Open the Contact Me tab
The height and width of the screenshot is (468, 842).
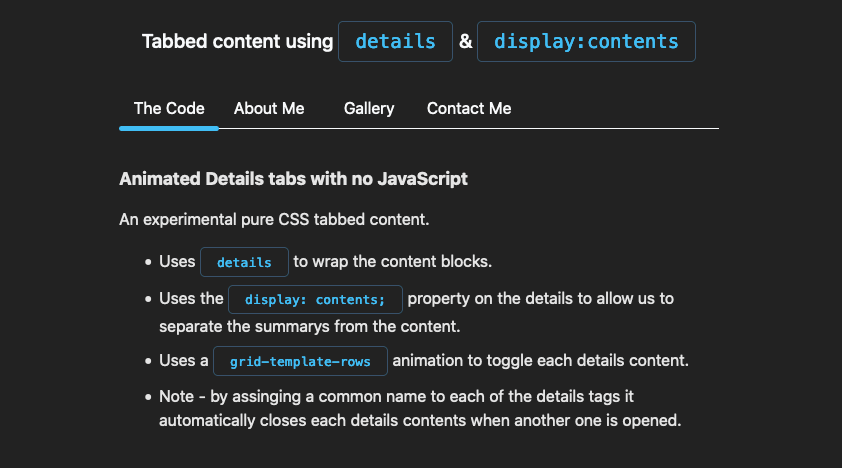469,109
